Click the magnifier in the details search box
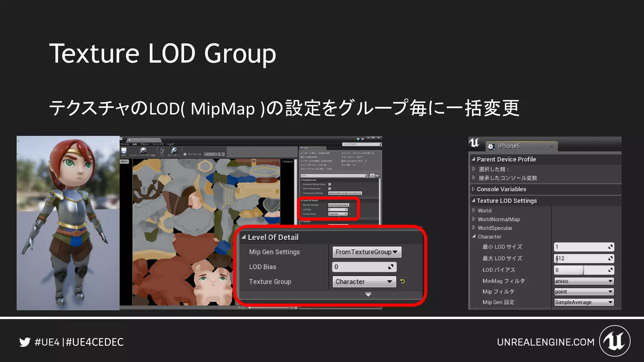The width and height of the screenshot is (644, 362). [367, 176]
